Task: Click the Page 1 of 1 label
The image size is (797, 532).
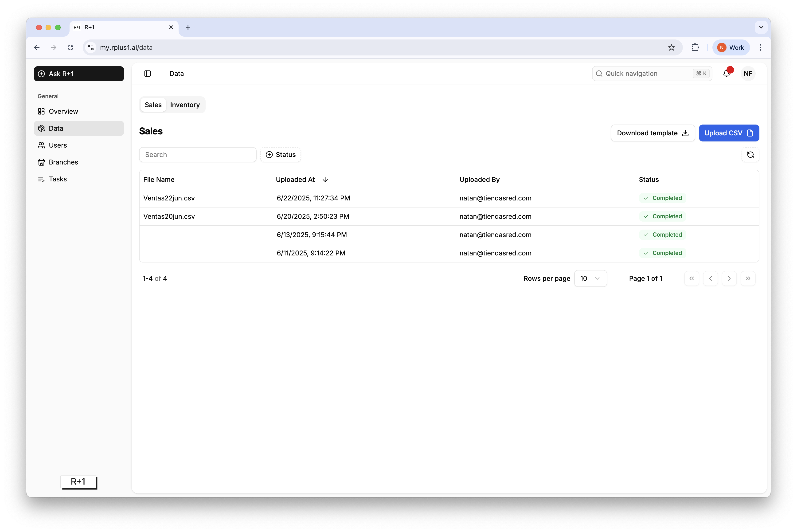Action: 645,278
